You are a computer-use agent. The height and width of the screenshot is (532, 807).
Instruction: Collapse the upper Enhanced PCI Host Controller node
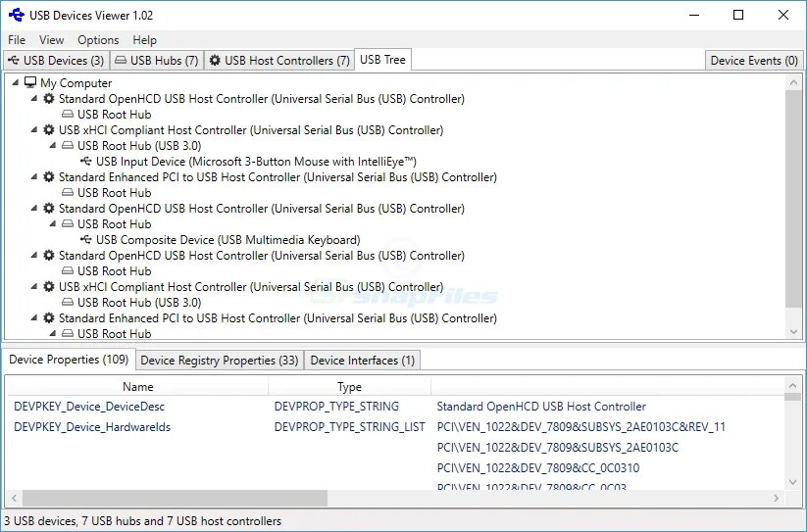click(34, 176)
